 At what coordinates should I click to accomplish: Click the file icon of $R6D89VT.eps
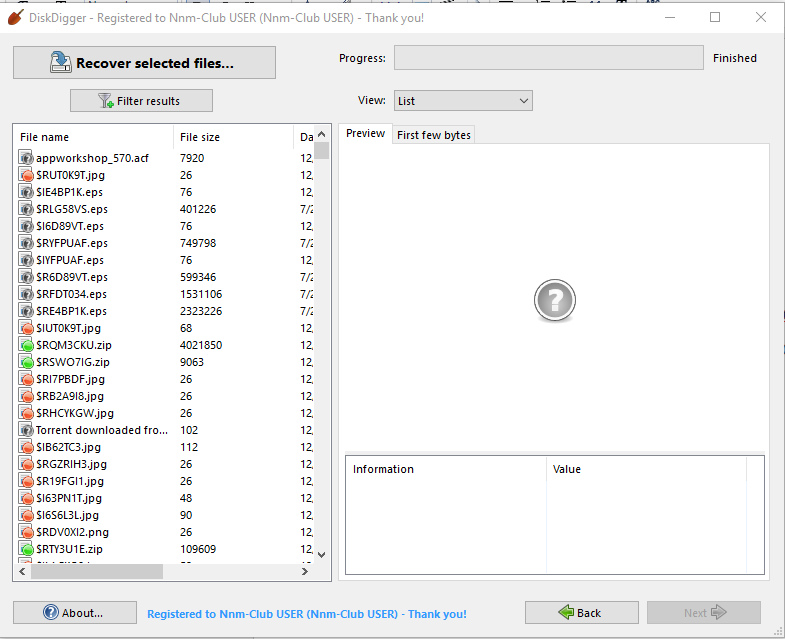pyautogui.click(x=26, y=277)
